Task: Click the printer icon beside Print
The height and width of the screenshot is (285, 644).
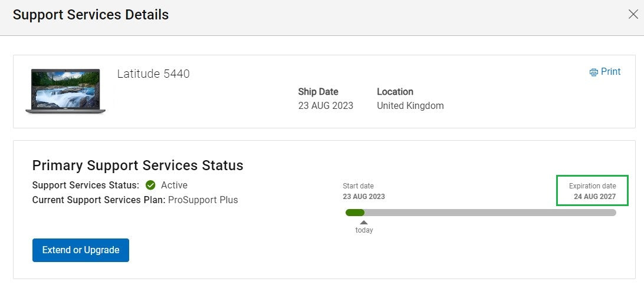Action: tap(593, 72)
